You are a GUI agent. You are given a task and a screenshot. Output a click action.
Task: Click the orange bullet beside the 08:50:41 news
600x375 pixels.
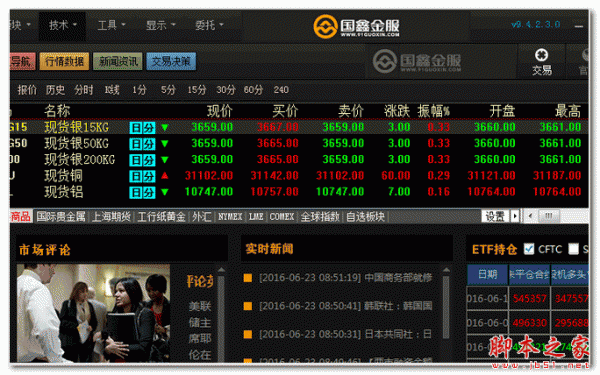[248, 306]
